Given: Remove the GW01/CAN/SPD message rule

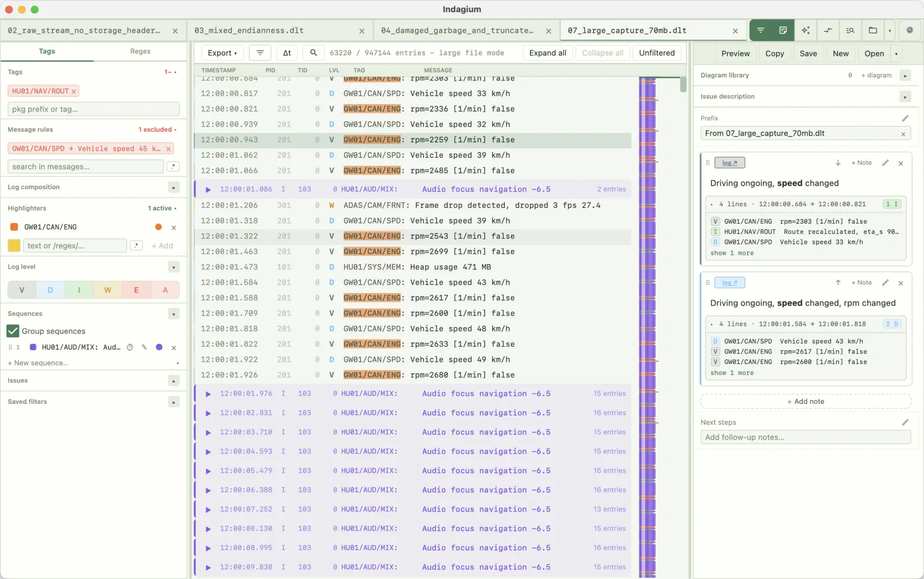Looking at the screenshot, I should click(x=169, y=149).
